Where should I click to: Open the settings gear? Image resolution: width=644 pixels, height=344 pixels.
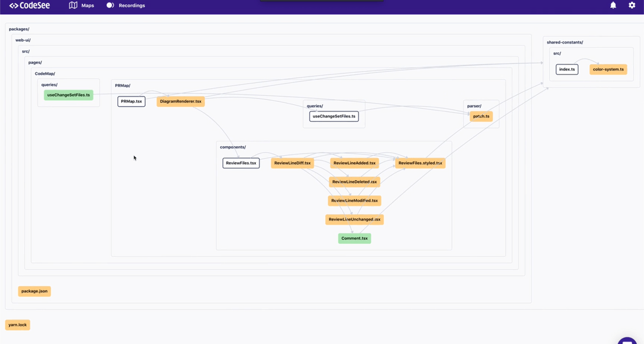click(x=631, y=5)
